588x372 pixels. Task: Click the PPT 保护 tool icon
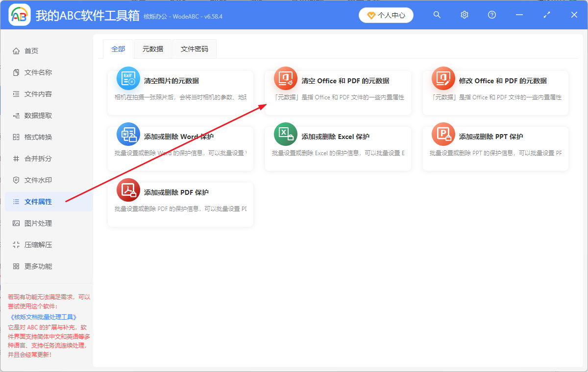pos(443,133)
